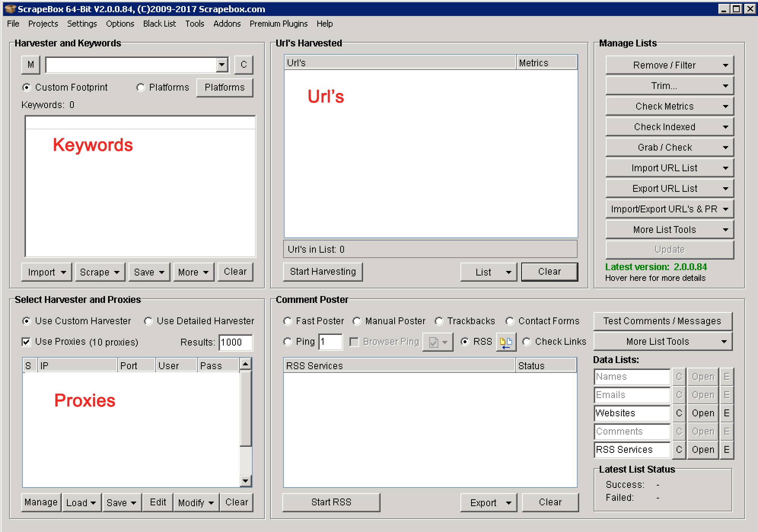Click the ScrapeBox app icon in title bar
The width and height of the screenshot is (758, 532).
(10, 9)
